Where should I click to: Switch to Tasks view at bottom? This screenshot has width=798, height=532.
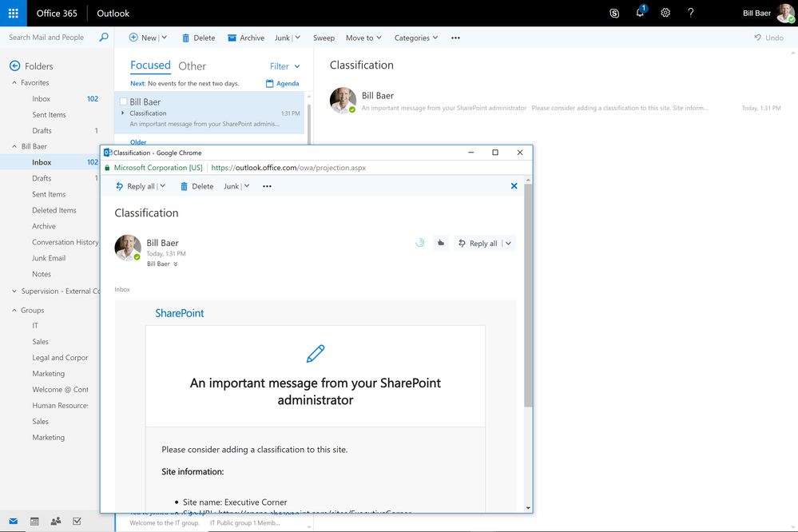coord(77,522)
